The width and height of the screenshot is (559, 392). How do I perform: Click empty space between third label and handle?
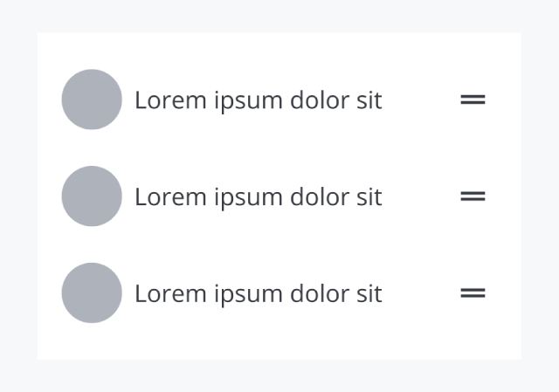click(x=421, y=294)
